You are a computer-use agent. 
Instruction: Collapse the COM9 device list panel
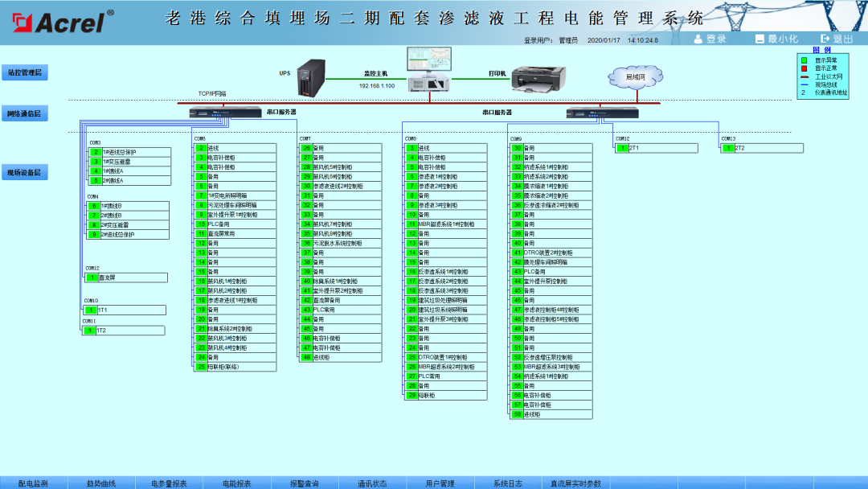[x=514, y=140]
